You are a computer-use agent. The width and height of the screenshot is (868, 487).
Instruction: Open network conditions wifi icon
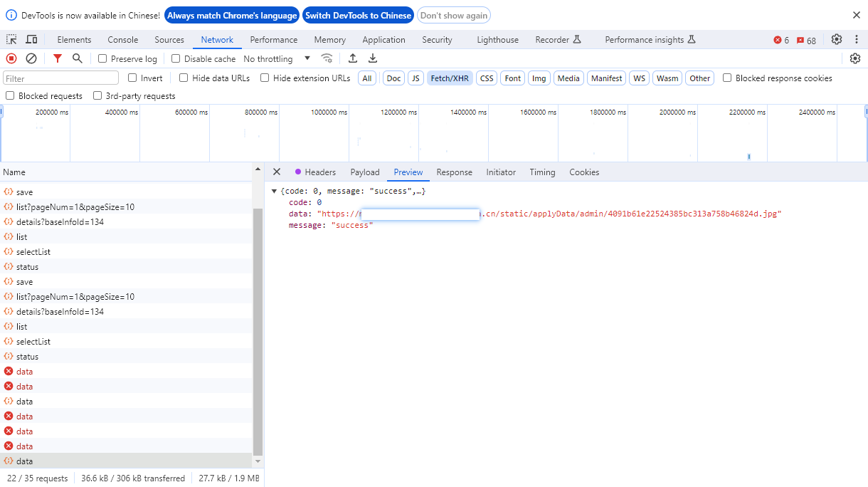click(x=327, y=58)
